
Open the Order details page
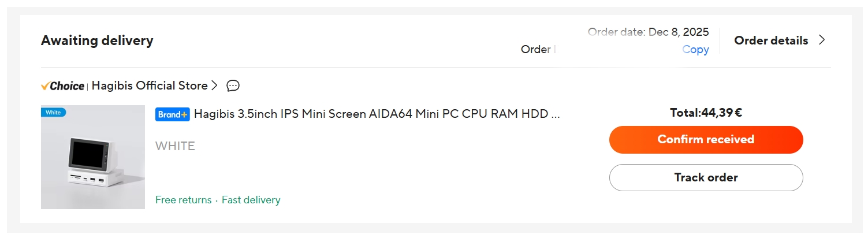click(770, 40)
